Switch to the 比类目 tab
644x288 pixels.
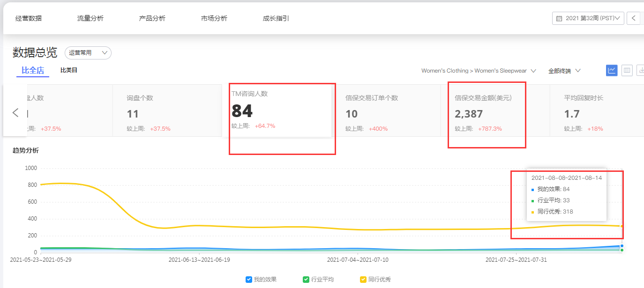tap(69, 71)
